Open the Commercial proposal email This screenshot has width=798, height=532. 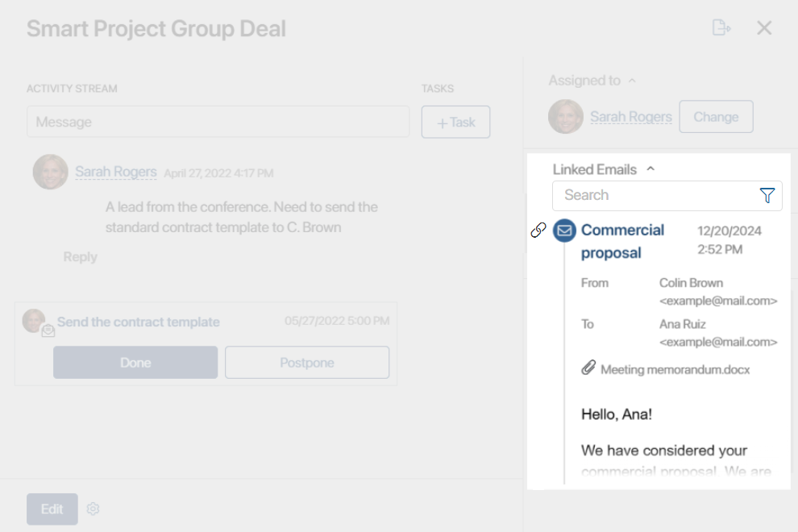[622, 241]
